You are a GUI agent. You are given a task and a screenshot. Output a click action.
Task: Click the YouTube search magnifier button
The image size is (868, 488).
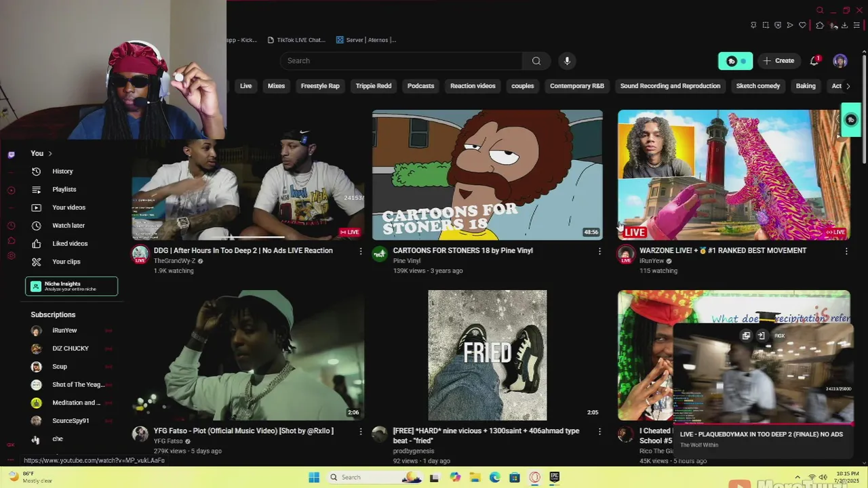pyautogui.click(x=536, y=61)
